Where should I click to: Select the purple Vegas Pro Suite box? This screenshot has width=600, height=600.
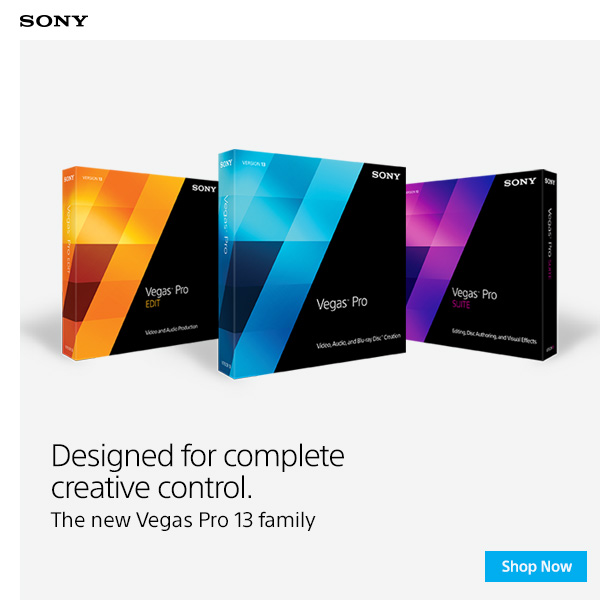click(x=481, y=265)
